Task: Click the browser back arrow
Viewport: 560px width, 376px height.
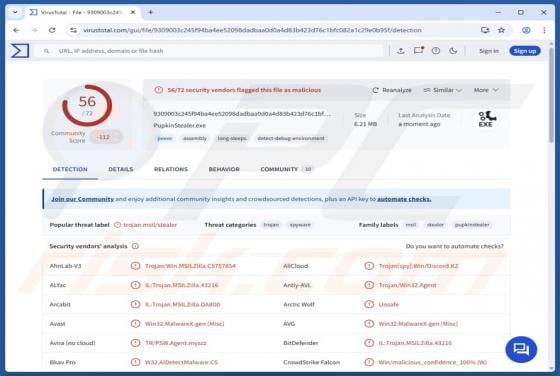Action: pyautogui.click(x=16, y=30)
